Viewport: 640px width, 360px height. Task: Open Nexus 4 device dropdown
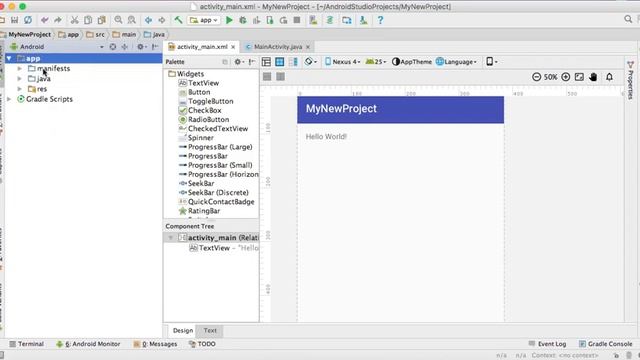click(x=343, y=62)
